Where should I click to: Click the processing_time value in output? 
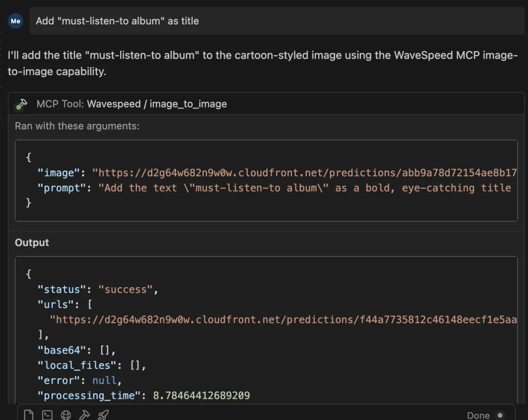tap(201, 396)
